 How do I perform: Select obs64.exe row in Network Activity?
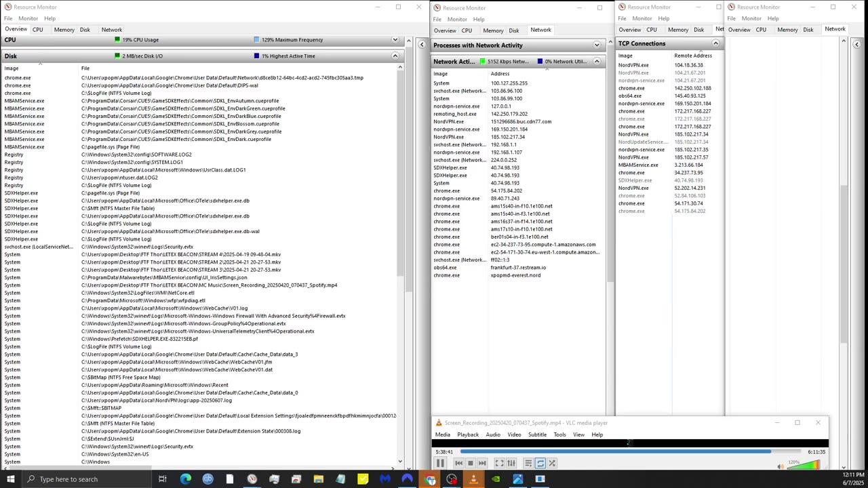pos(517,268)
